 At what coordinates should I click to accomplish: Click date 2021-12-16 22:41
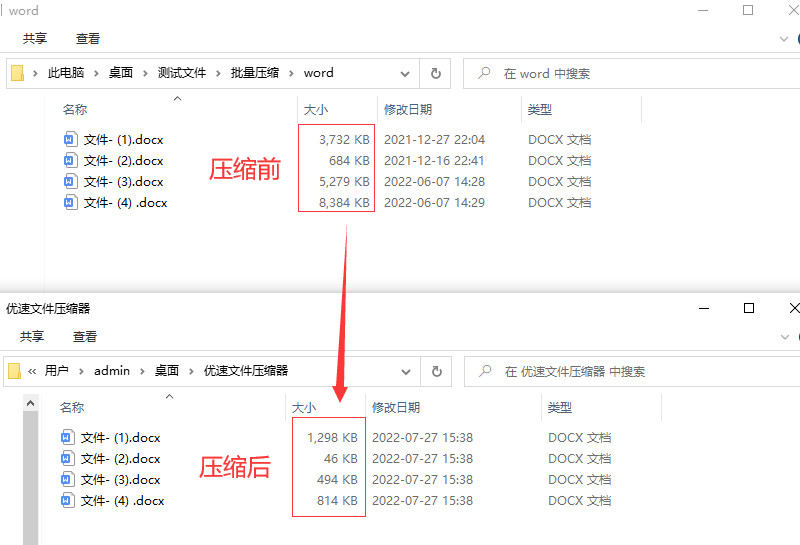click(x=434, y=160)
